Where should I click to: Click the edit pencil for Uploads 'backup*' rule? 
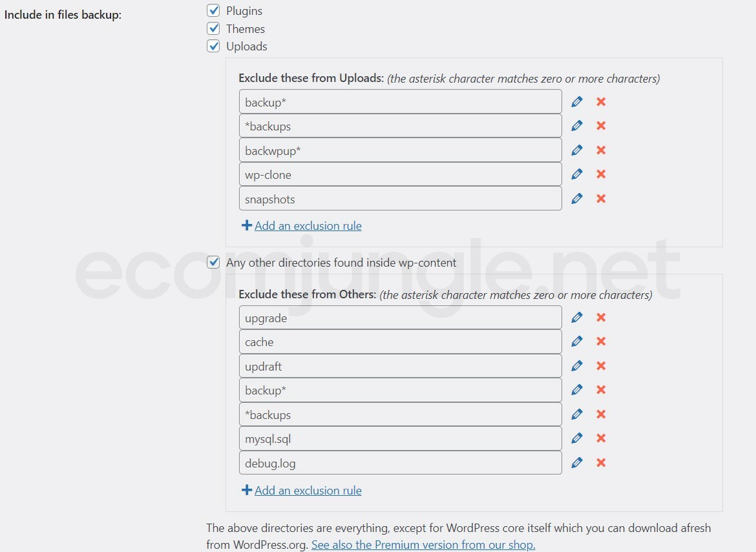pyautogui.click(x=577, y=101)
